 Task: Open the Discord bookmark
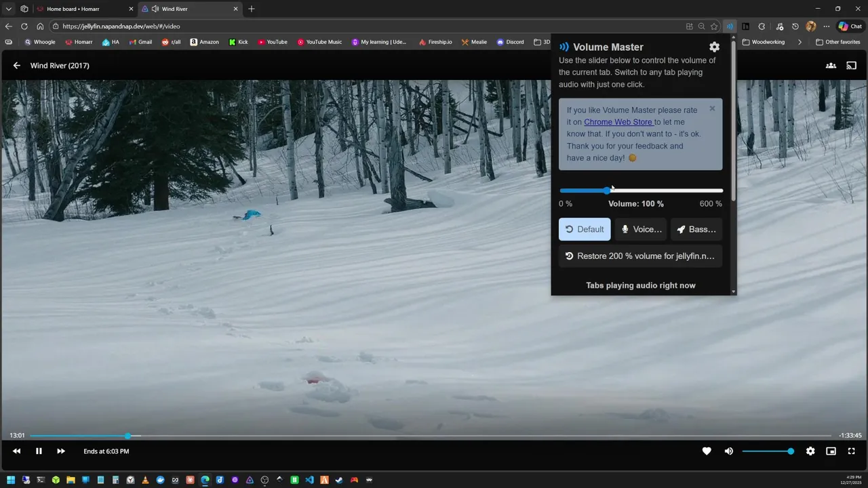coord(510,42)
